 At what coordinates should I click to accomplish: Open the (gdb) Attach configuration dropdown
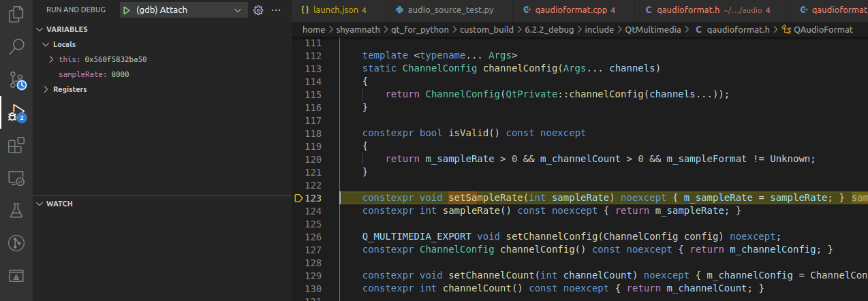tap(237, 10)
